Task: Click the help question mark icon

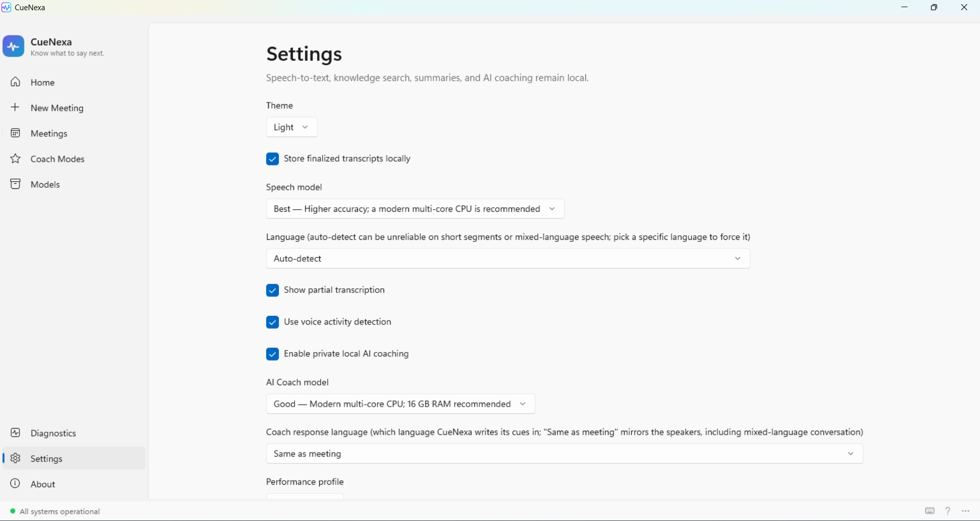Action: click(948, 511)
